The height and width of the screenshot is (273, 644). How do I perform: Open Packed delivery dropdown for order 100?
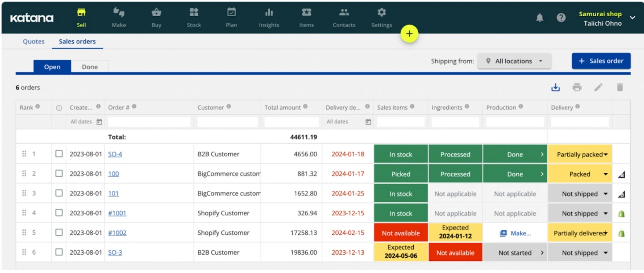click(x=580, y=174)
